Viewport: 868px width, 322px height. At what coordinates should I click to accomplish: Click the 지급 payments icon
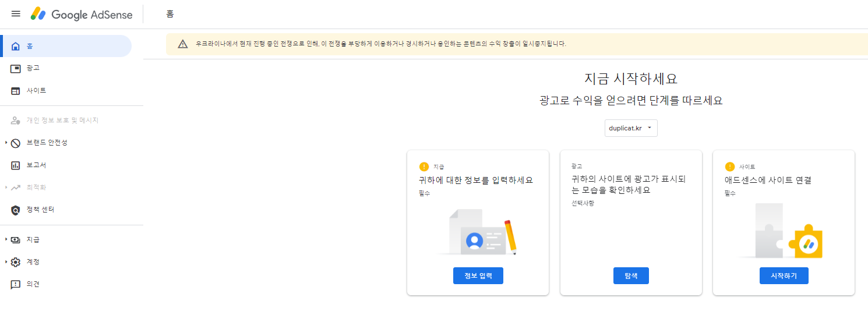16,239
